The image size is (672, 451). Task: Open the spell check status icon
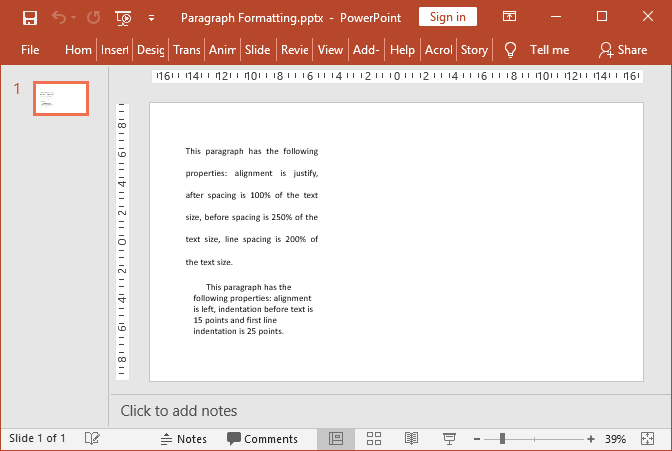(x=92, y=438)
